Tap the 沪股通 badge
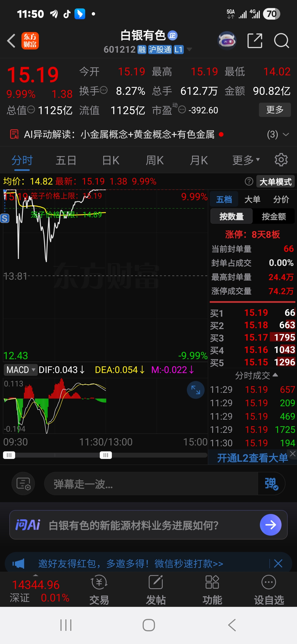The image size is (297, 644). tap(160, 50)
